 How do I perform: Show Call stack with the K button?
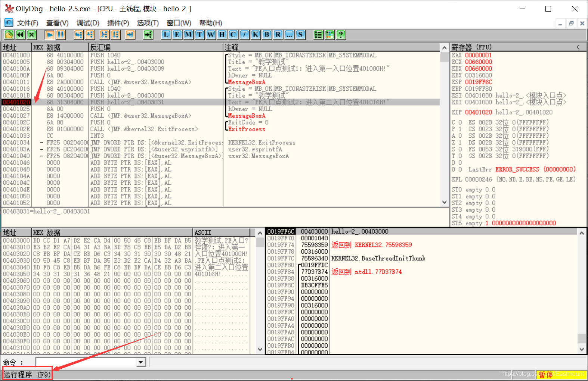pos(256,35)
